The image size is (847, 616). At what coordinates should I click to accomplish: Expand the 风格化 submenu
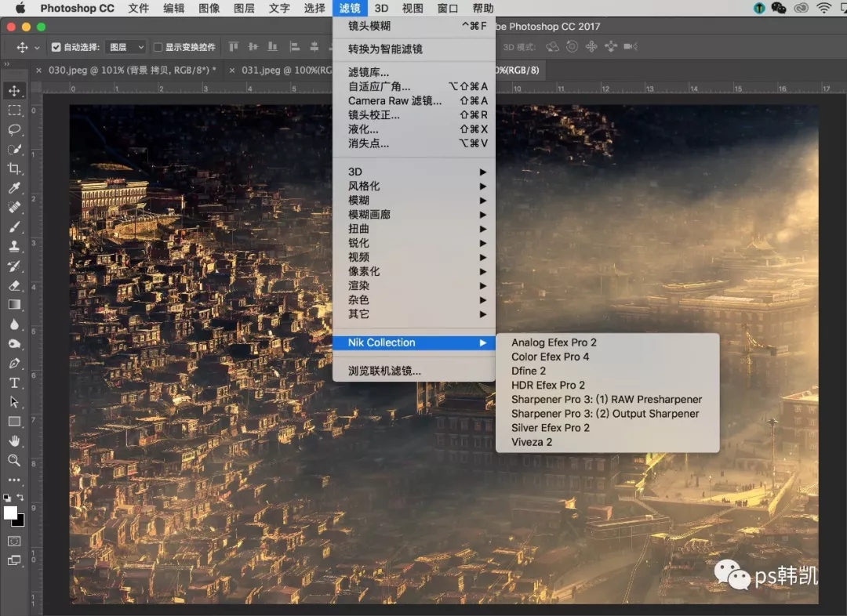tap(414, 187)
